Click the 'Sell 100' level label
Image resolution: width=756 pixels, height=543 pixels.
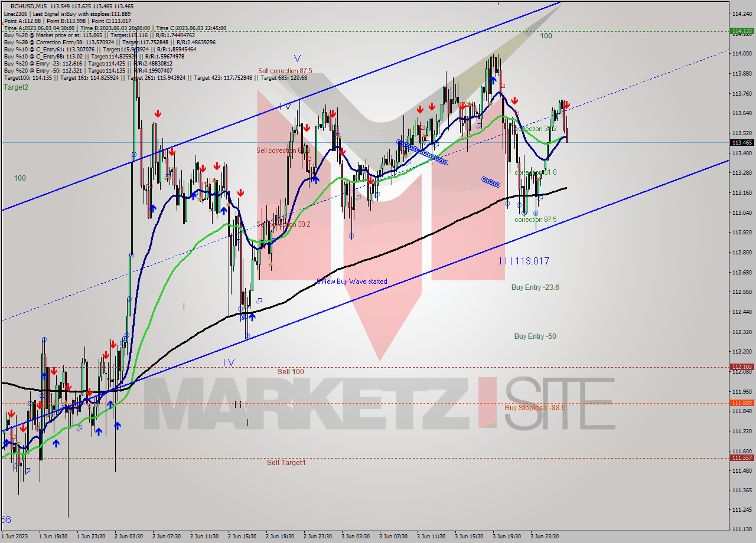pos(291,372)
